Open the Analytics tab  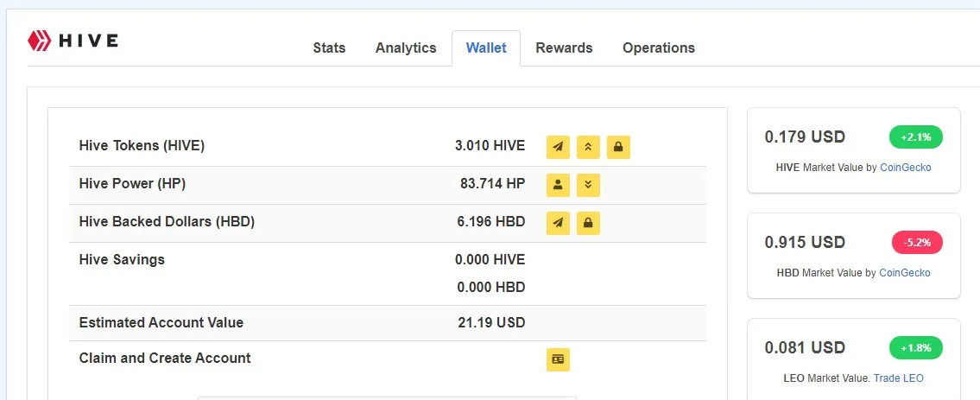pos(406,48)
